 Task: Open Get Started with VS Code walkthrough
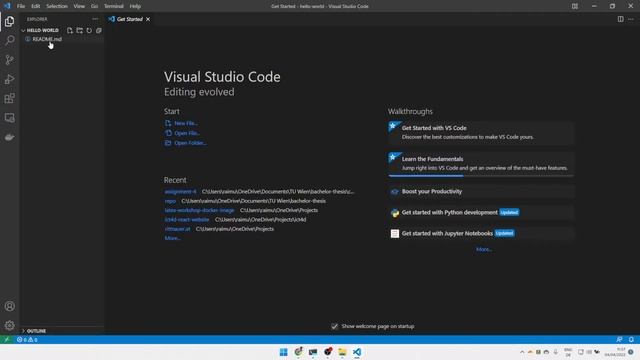pos(481,132)
